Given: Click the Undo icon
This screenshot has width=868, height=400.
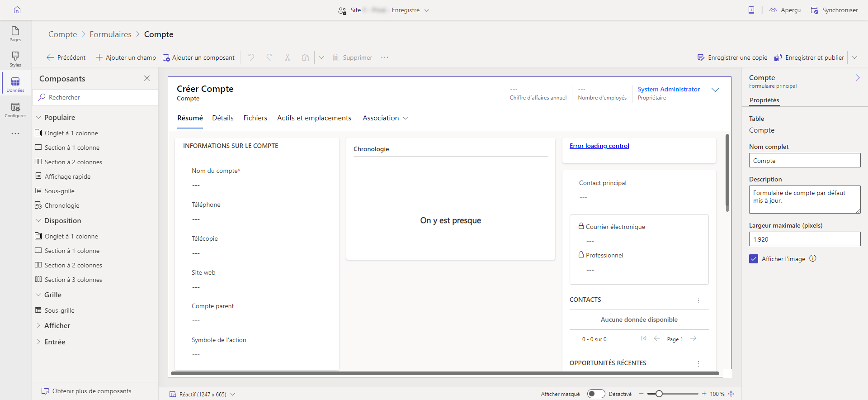Looking at the screenshot, I should click(x=251, y=57).
